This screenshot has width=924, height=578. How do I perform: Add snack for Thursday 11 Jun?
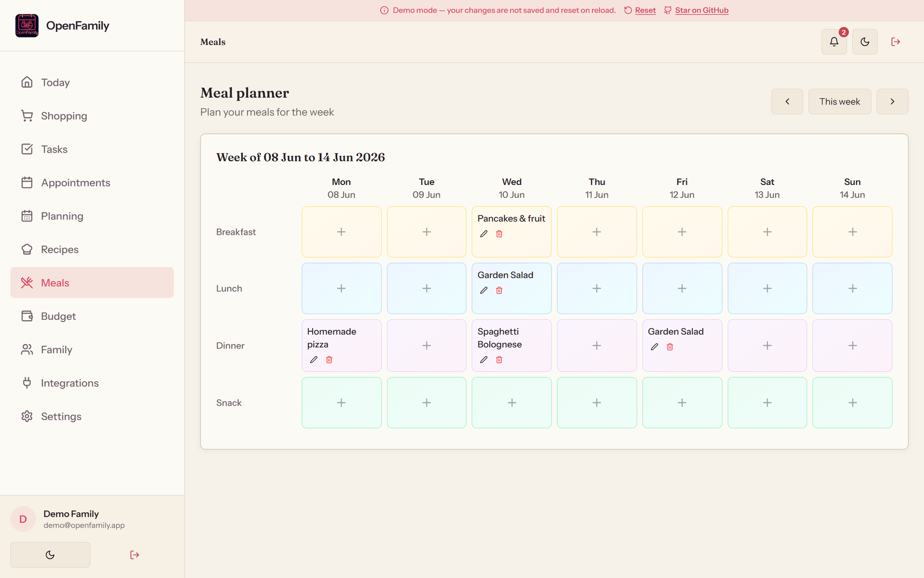(x=597, y=403)
